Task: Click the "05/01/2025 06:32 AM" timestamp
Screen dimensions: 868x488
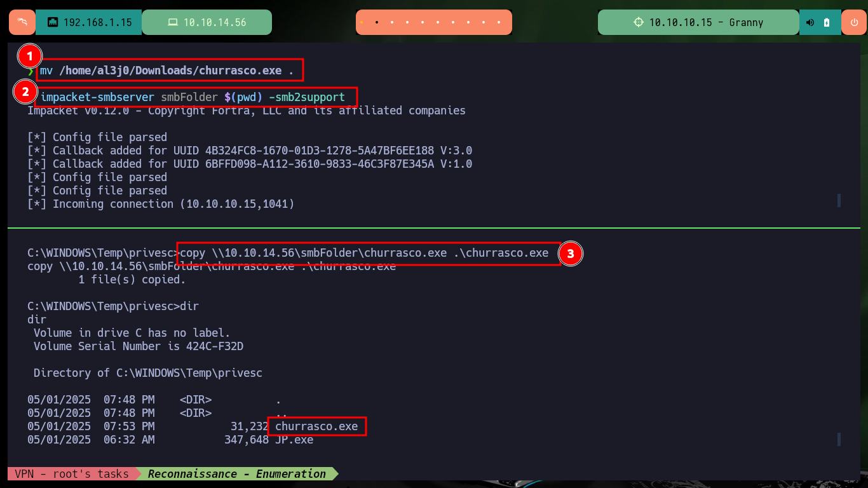Action: coord(91,440)
